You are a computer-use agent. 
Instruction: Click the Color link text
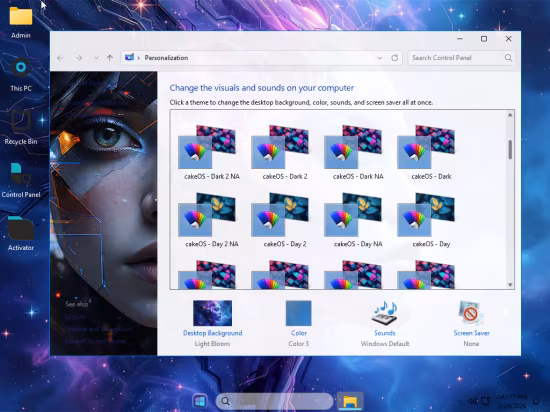coord(299,333)
